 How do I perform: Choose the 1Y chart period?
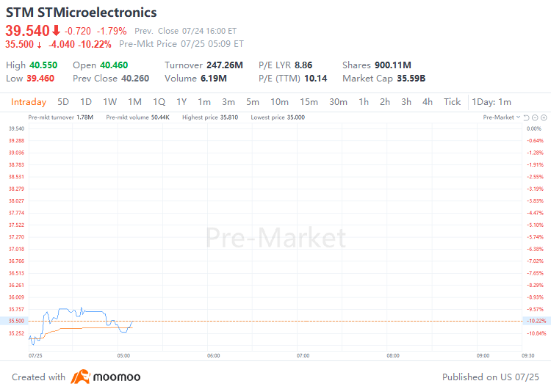tap(181, 102)
